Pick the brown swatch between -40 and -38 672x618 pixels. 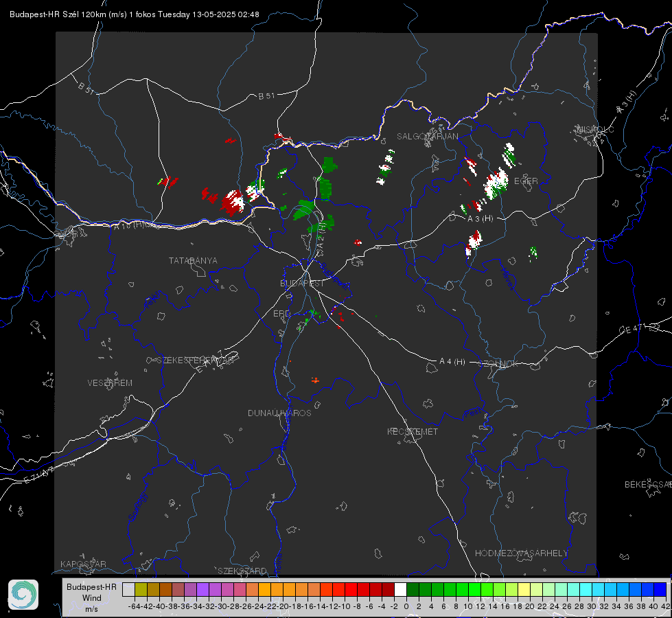click(165, 589)
